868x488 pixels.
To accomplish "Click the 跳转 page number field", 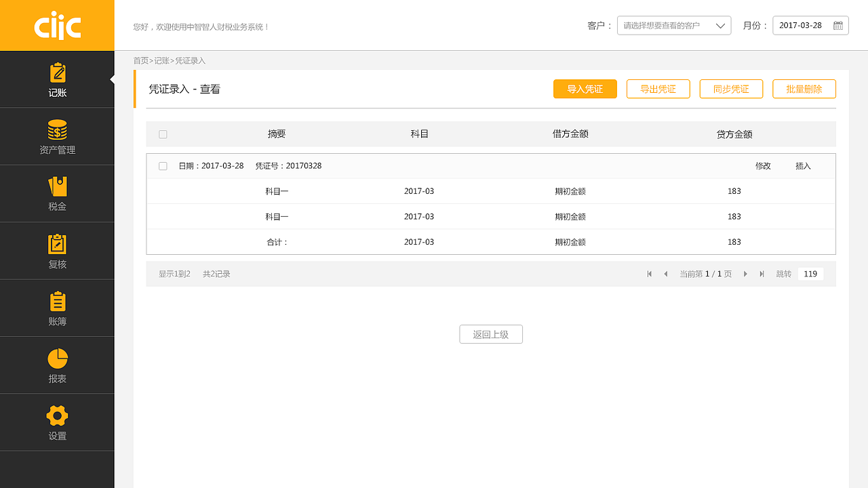I will click(810, 274).
